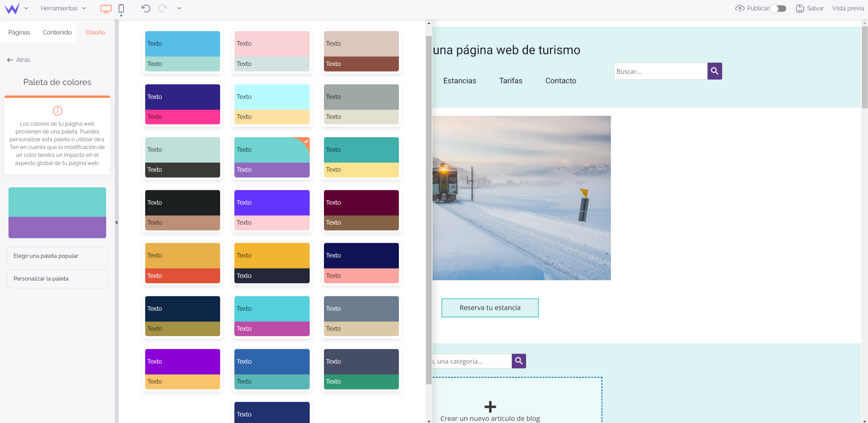The width and height of the screenshot is (868, 423).
Task: Select the yellow and dark navy palette
Action: pyautogui.click(x=272, y=263)
